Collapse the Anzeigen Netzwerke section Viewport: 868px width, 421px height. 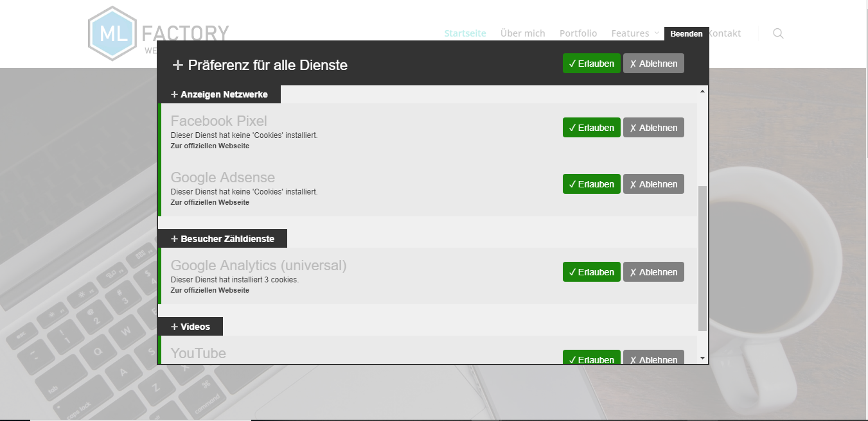(x=218, y=94)
